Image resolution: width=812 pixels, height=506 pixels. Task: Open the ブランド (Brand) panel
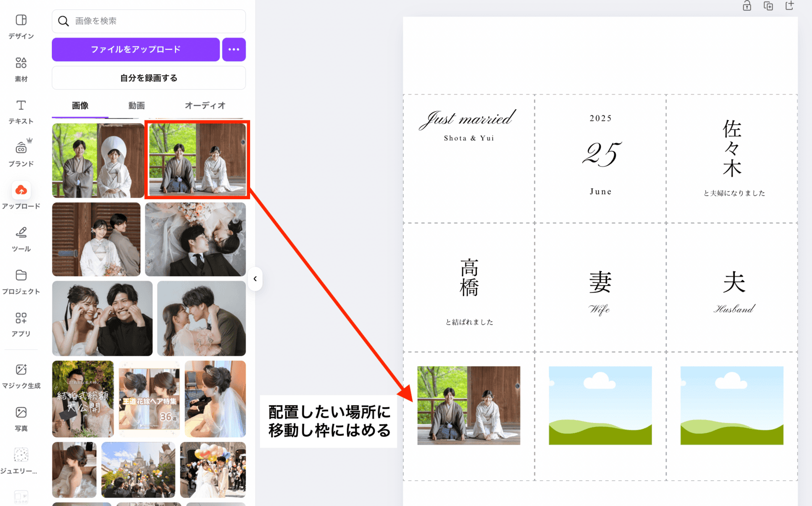click(21, 153)
